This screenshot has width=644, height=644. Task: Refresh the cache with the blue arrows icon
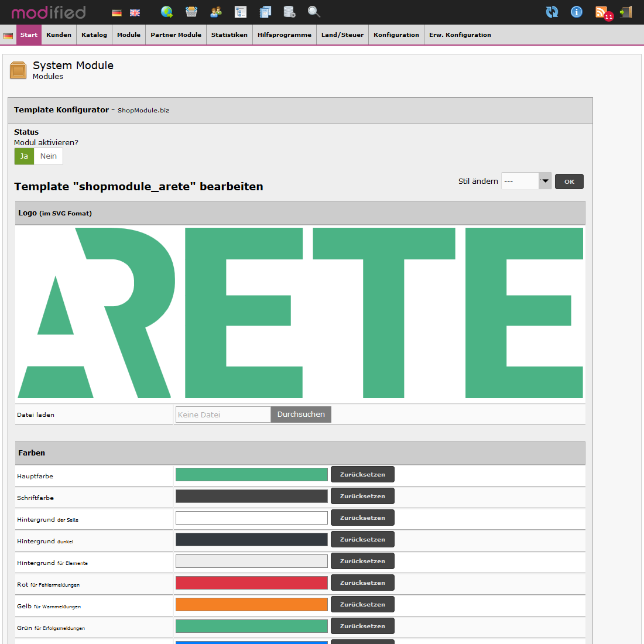551,12
